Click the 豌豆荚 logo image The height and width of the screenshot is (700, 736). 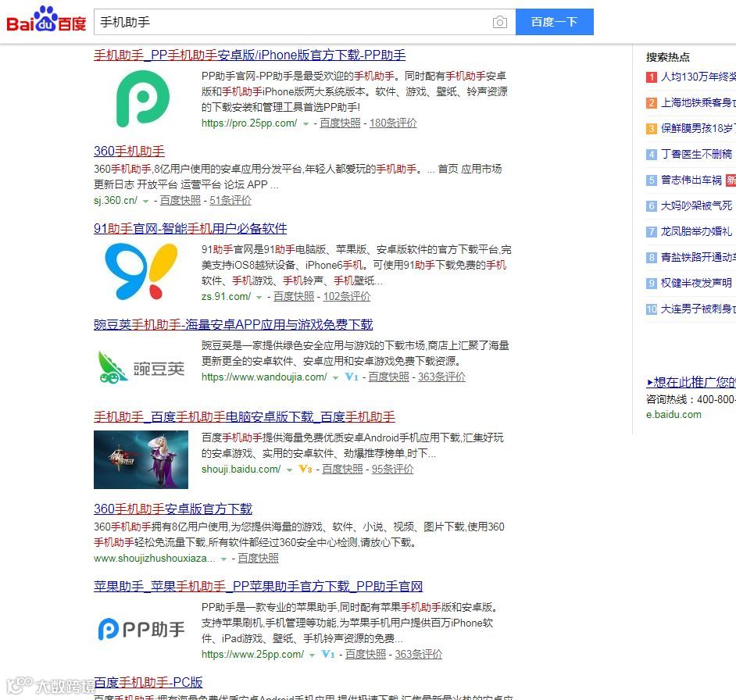pyautogui.click(x=141, y=367)
